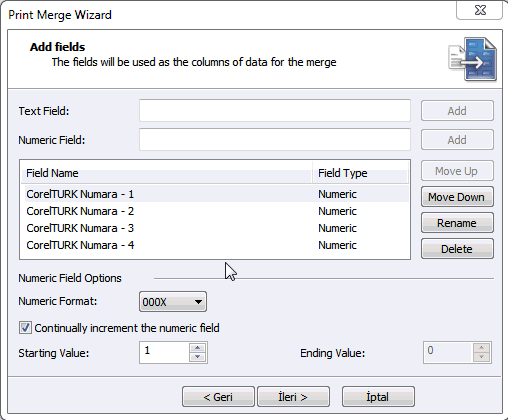Close the Print Merge Wizard dialog

[480, 10]
